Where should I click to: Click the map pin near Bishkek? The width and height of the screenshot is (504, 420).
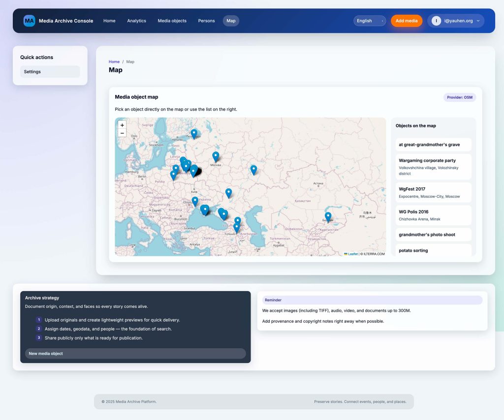328,216
